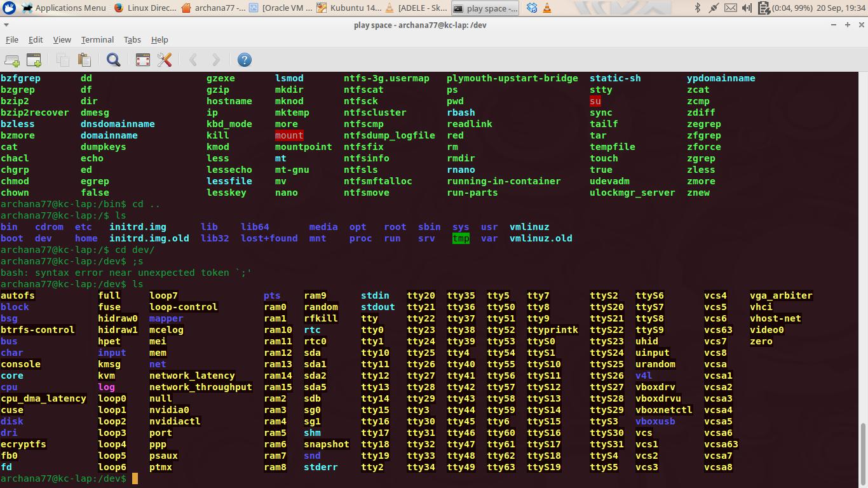Click the clock showing 20 Sep, 19:34

(x=841, y=8)
